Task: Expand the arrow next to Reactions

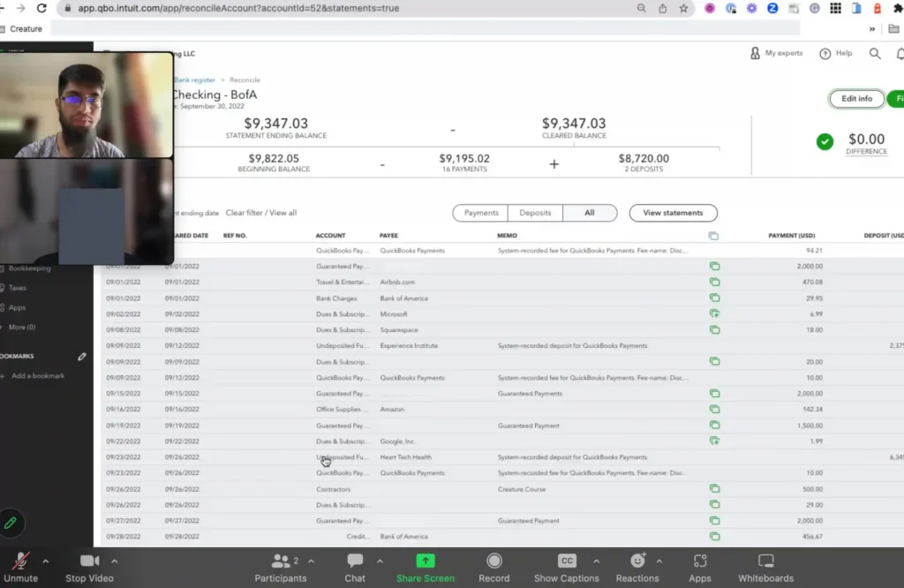Action: click(x=659, y=561)
